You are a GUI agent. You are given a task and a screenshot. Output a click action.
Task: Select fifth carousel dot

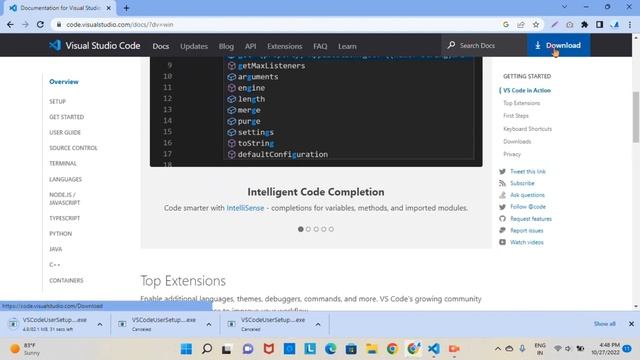pyautogui.click(x=331, y=229)
